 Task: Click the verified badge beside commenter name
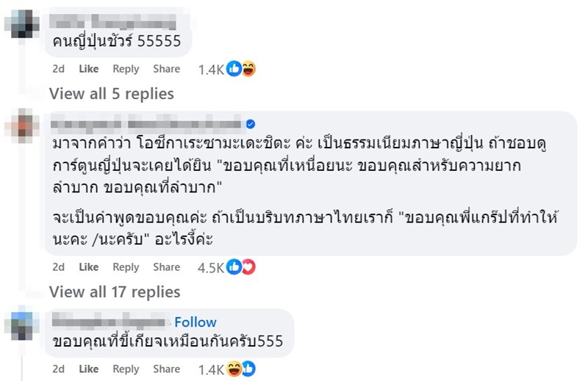250,123
